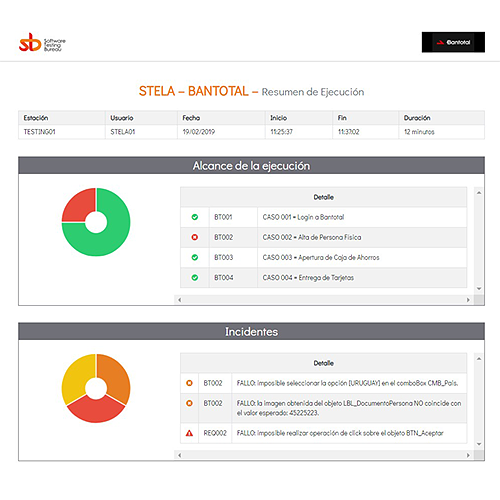Viewport: 500px width, 500px height.
Task: Click down arrow of execution scope scrollbar
Action: 479,289
